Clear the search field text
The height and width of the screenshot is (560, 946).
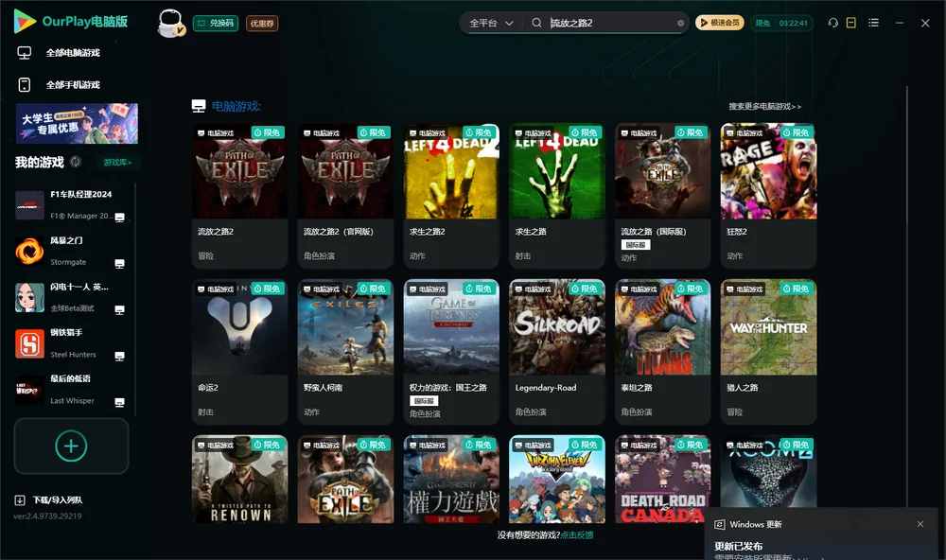click(680, 23)
